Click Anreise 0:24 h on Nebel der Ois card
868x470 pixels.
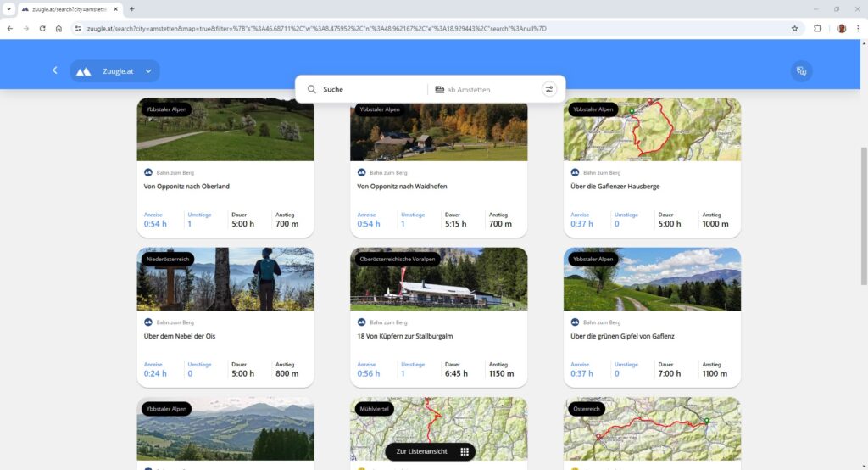click(x=155, y=370)
